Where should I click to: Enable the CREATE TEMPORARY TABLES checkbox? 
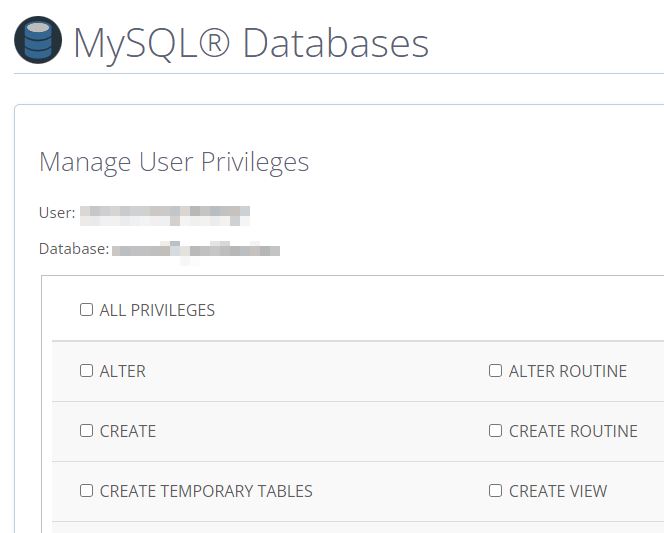click(x=86, y=491)
